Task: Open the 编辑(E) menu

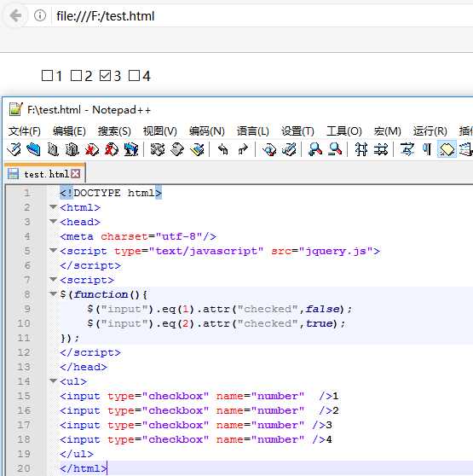Action: (x=69, y=131)
